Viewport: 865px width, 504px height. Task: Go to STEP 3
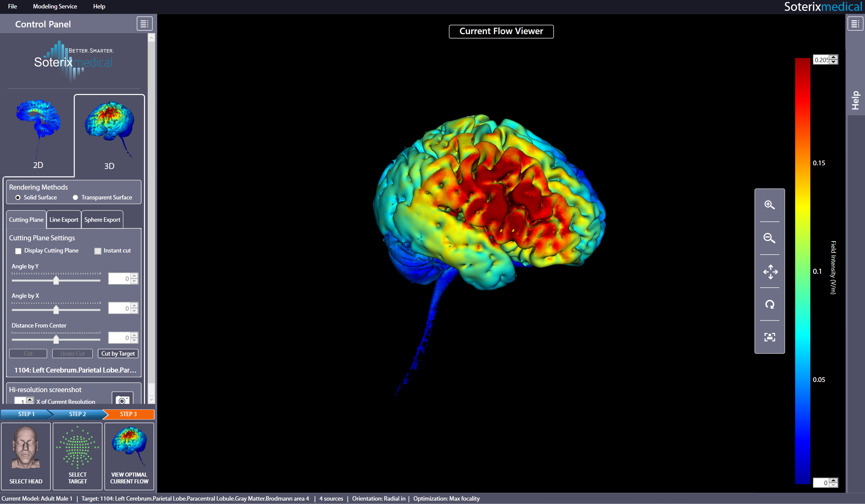coord(128,414)
